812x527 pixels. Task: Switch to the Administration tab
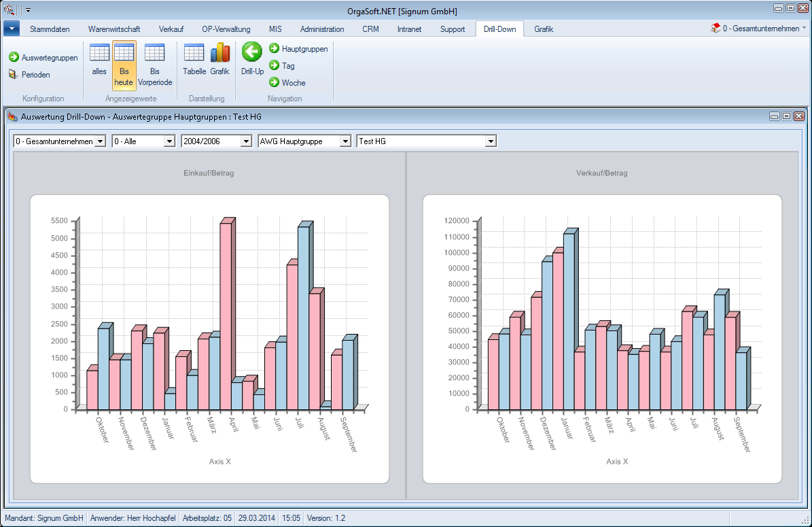coord(322,29)
